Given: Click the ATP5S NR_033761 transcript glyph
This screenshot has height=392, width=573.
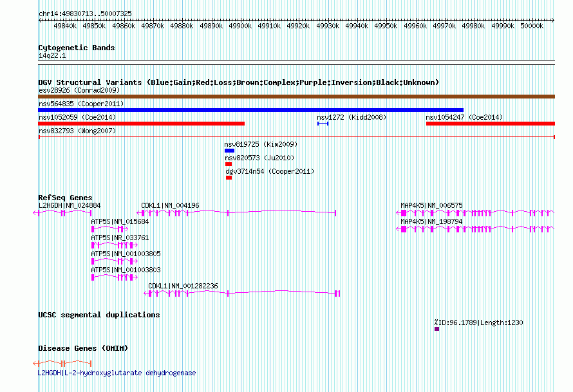Looking at the screenshot, I should pyautogui.click(x=114, y=245).
